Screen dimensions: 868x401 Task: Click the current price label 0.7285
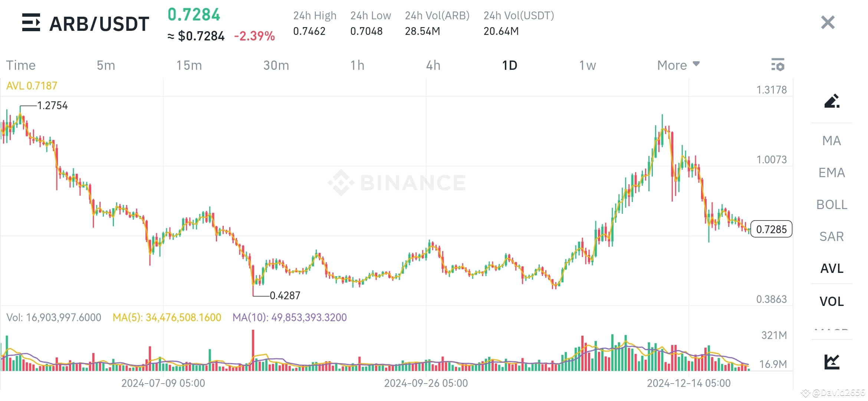coord(771,229)
